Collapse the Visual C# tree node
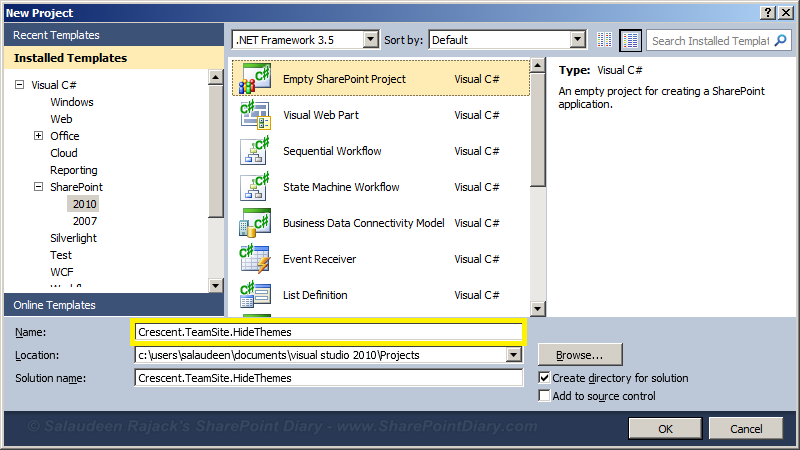Screen dimensions: 800x450 (19, 85)
